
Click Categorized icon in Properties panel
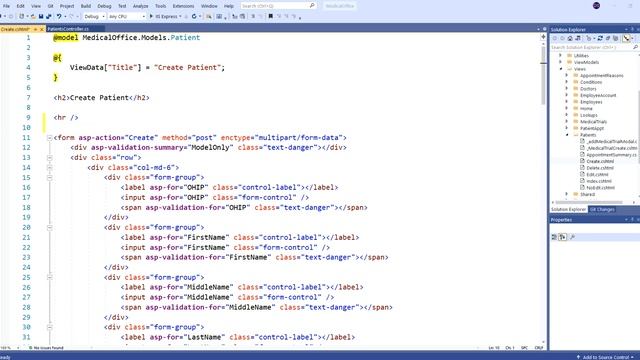click(x=554, y=237)
